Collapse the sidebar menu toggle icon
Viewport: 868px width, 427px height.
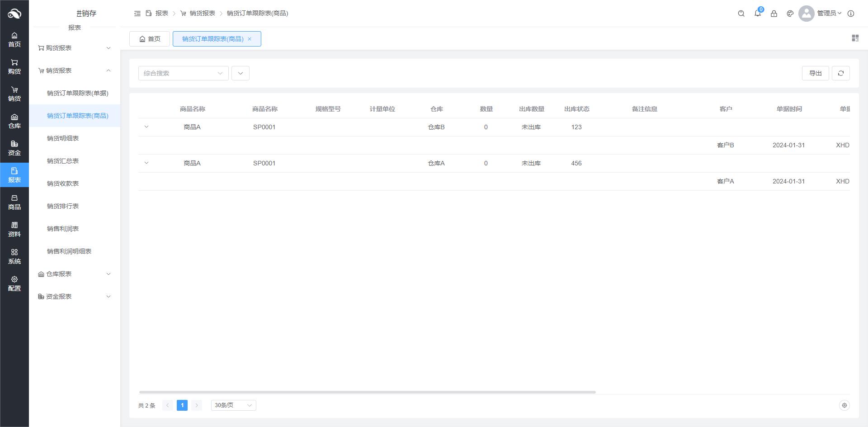tap(137, 14)
